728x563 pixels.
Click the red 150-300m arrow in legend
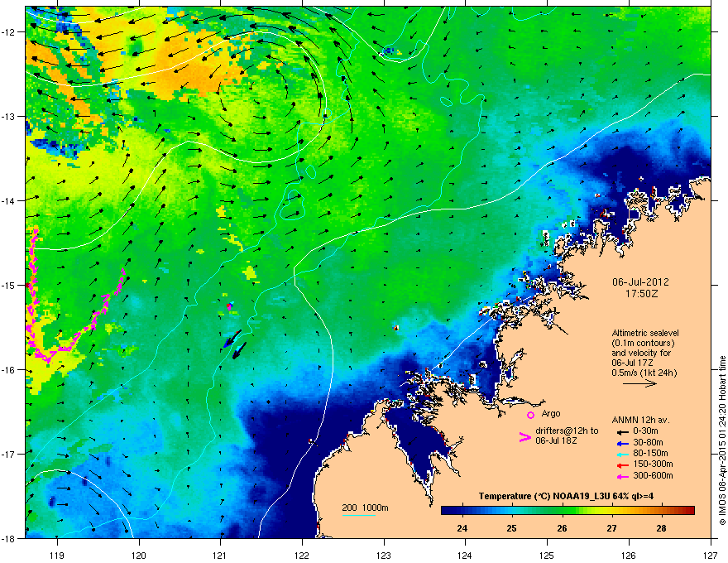623,465
